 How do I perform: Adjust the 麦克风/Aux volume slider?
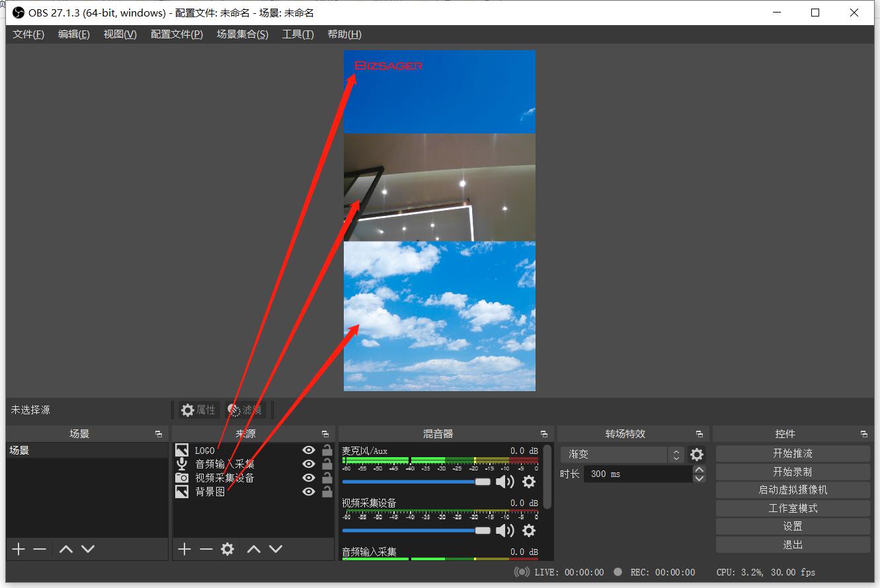point(417,482)
